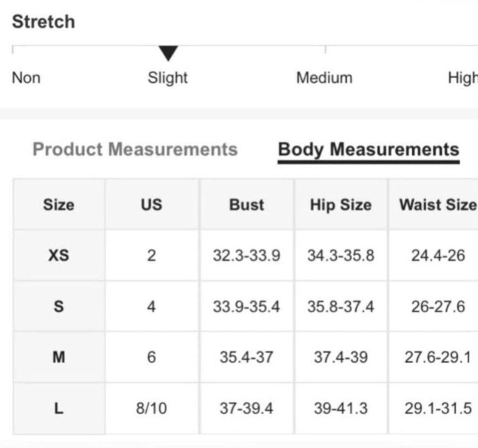
Task: Click the US column header
Action: click(151, 205)
